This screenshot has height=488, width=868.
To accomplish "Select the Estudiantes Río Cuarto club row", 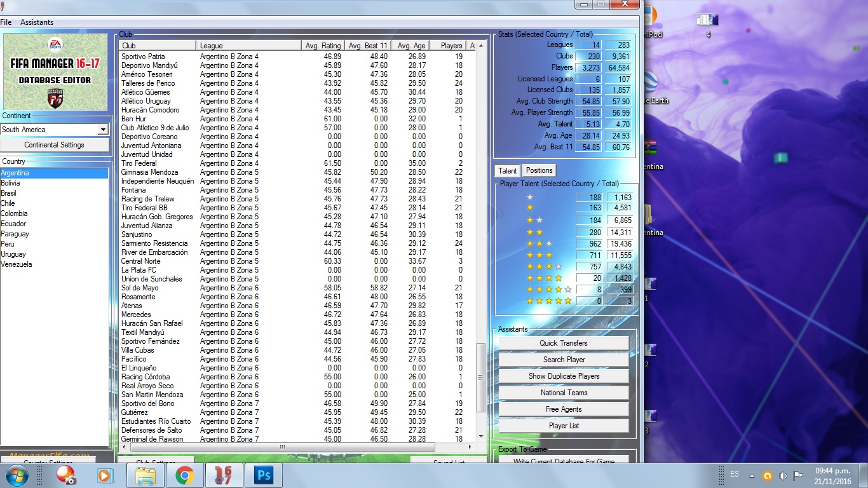I will coord(297,421).
